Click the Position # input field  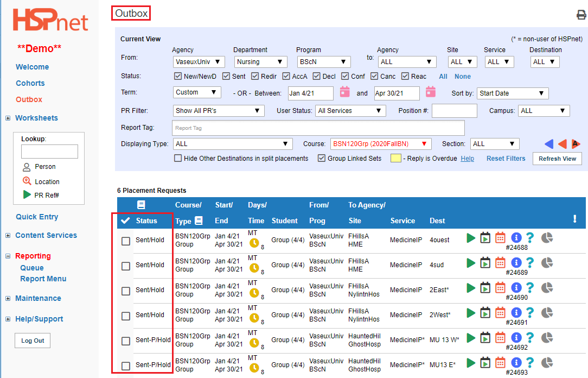[x=455, y=111]
